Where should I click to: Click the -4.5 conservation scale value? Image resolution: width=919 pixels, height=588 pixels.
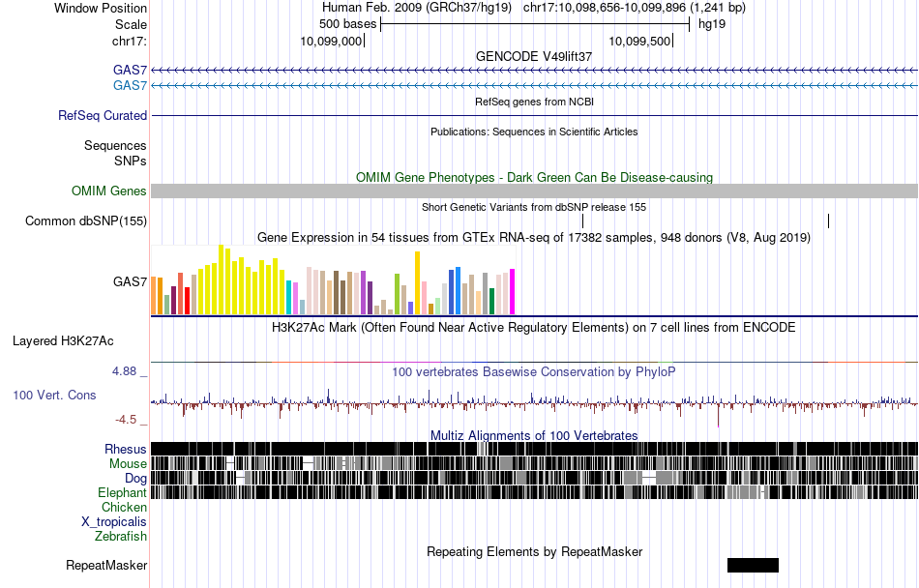click(126, 420)
